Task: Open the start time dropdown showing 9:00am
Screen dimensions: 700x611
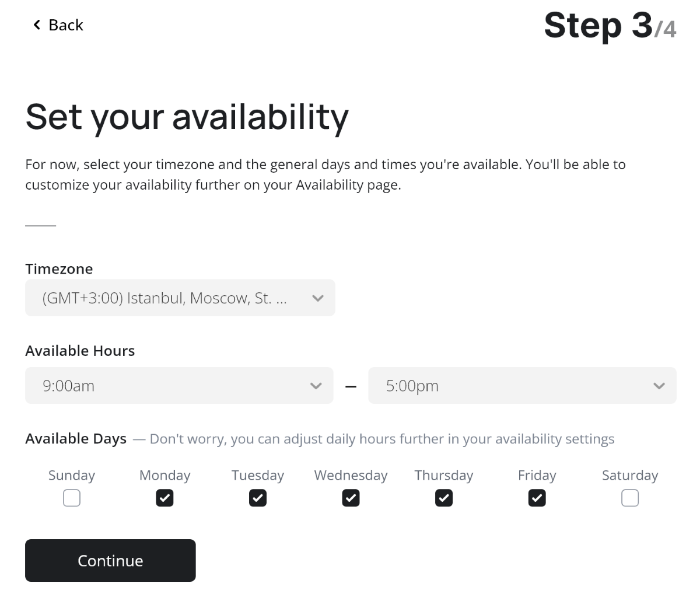Action: tap(169, 386)
